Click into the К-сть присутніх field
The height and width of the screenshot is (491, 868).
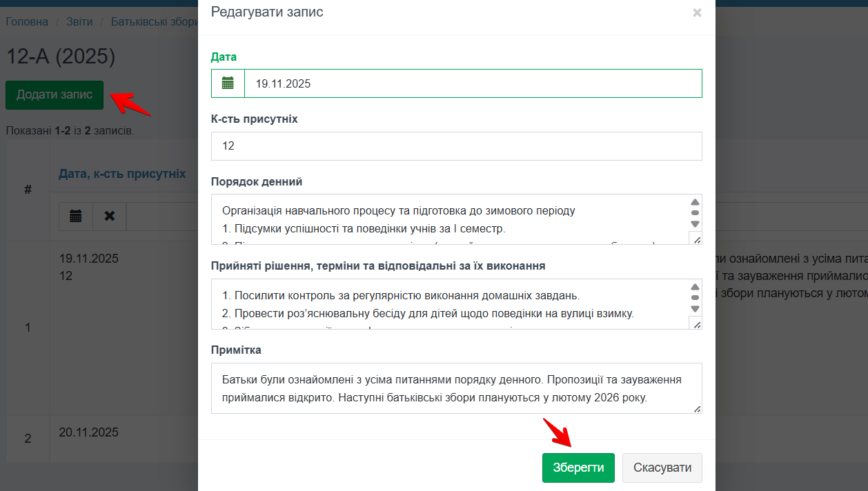click(456, 146)
